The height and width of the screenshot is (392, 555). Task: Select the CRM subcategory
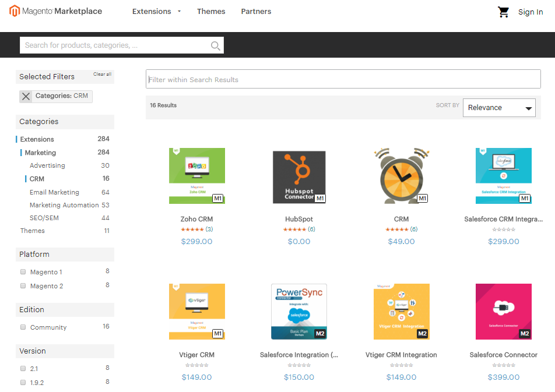tap(37, 179)
